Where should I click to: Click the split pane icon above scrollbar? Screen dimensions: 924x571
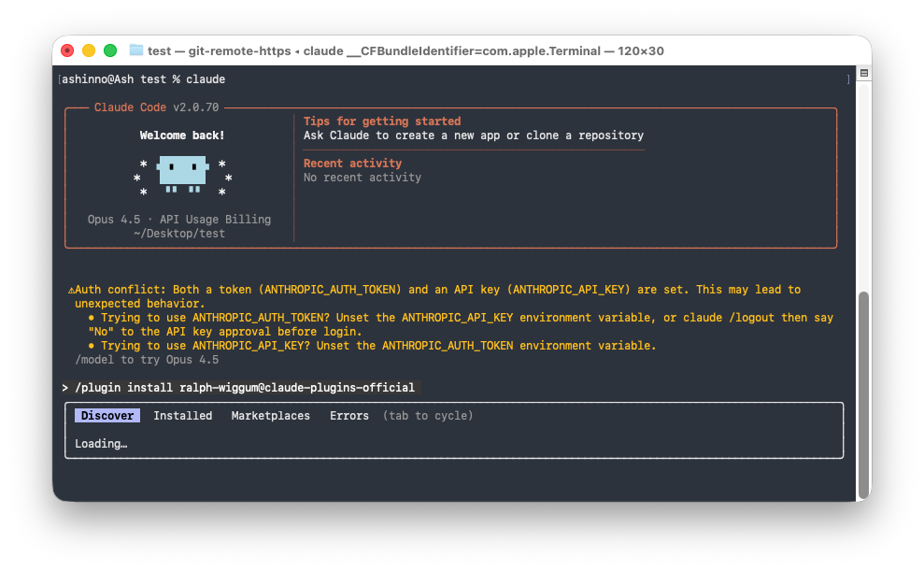pyautogui.click(x=863, y=73)
